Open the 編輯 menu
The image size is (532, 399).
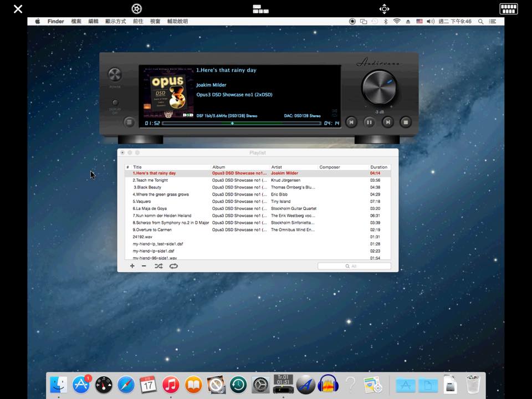93,22
